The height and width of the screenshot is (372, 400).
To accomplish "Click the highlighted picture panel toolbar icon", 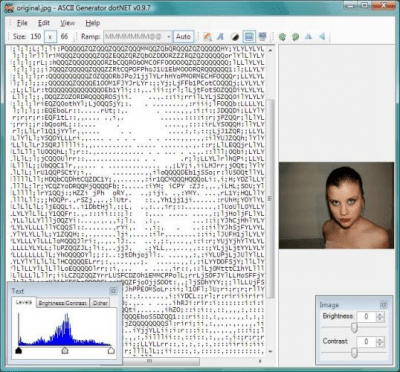I will click(249, 37).
